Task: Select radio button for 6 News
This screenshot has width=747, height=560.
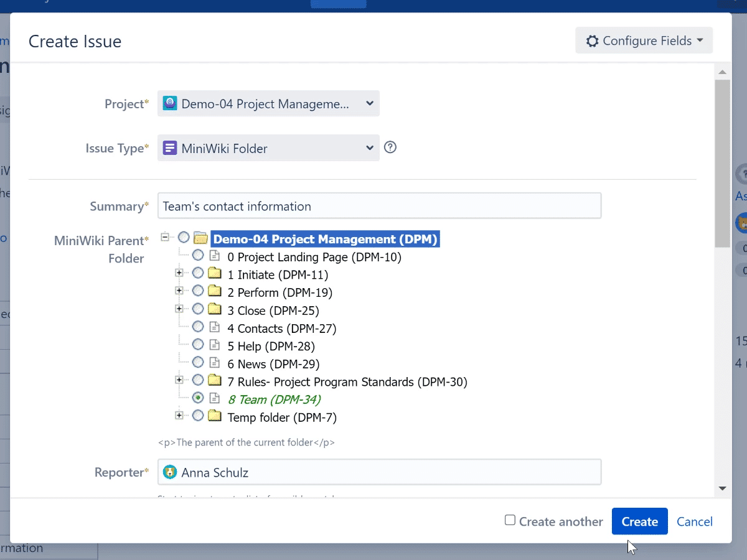Action: (198, 362)
